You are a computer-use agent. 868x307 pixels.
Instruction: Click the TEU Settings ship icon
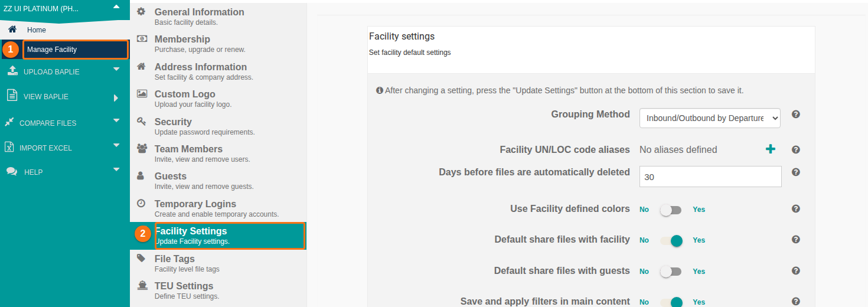142,285
